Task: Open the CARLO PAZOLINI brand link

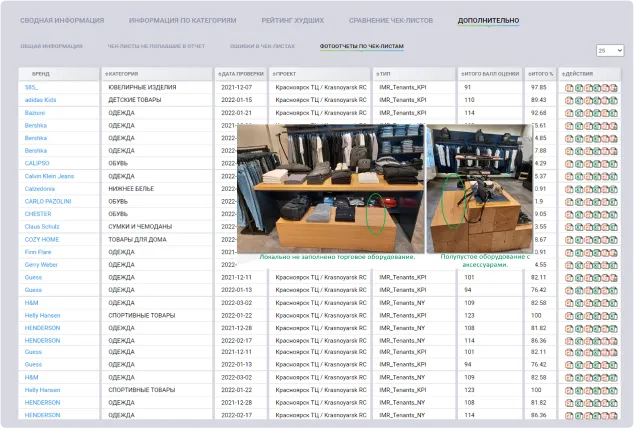Action: (x=47, y=201)
